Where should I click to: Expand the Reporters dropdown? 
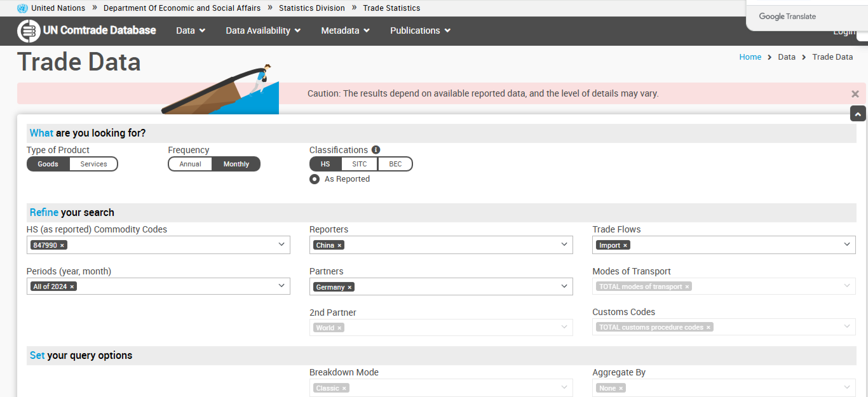click(x=564, y=245)
